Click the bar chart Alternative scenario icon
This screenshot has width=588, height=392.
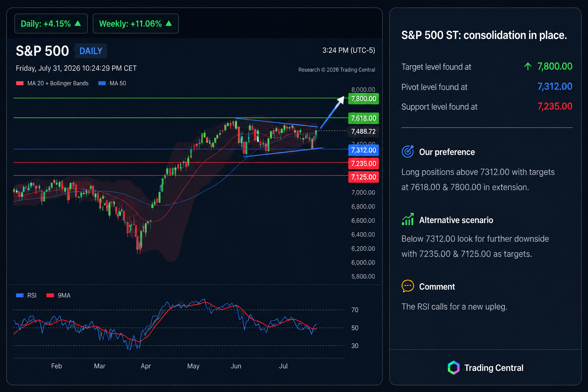408,219
